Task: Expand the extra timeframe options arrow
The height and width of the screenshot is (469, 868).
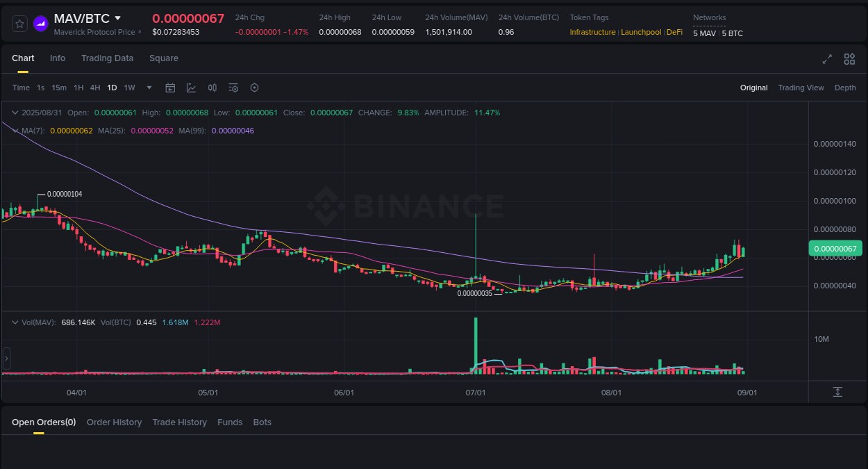Action: click(x=149, y=88)
